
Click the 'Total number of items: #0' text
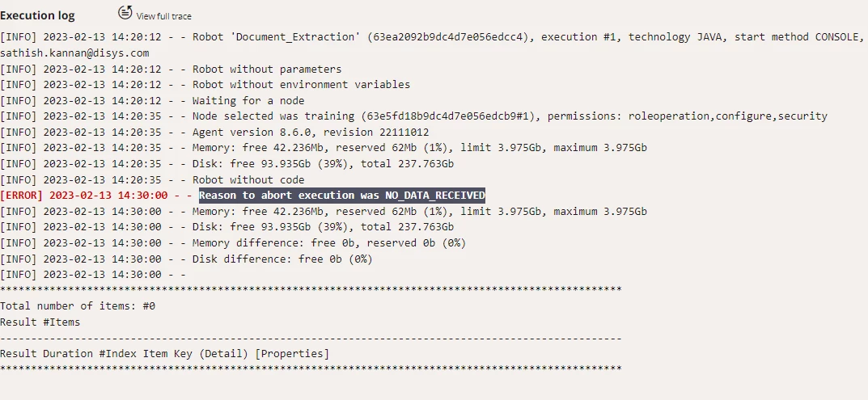78,306
